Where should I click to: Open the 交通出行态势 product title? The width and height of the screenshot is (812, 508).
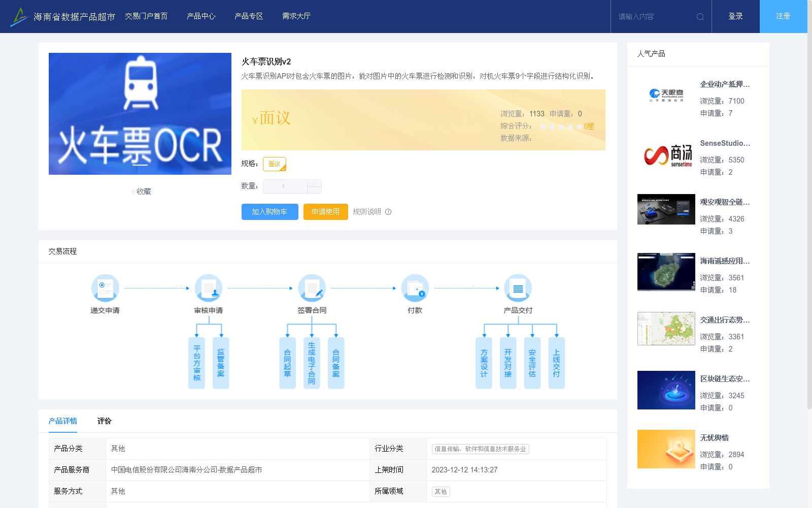click(725, 320)
